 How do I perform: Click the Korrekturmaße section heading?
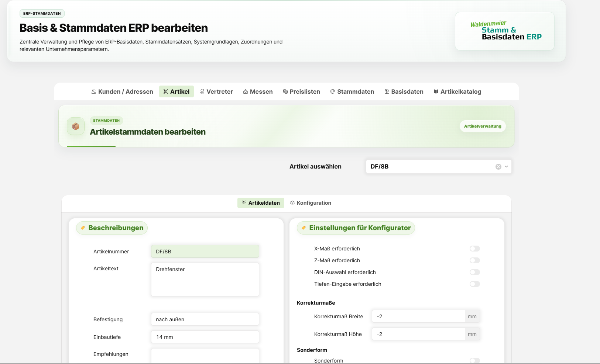[x=316, y=303]
